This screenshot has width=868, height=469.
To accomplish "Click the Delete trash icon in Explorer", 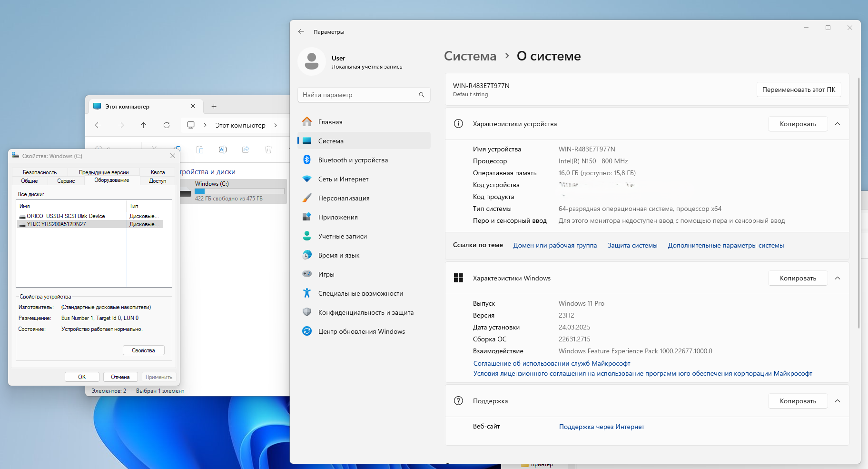I will click(x=268, y=150).
